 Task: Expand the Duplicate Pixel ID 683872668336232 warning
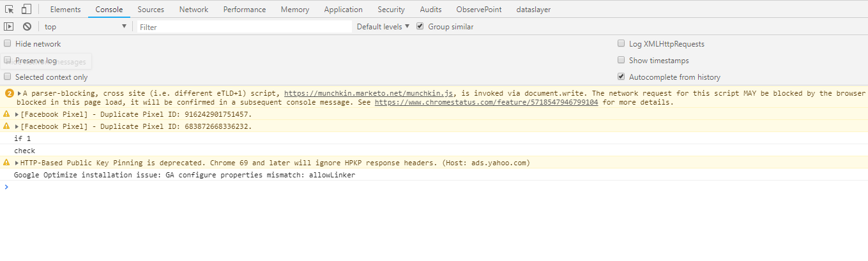click(x=17, y=126)
